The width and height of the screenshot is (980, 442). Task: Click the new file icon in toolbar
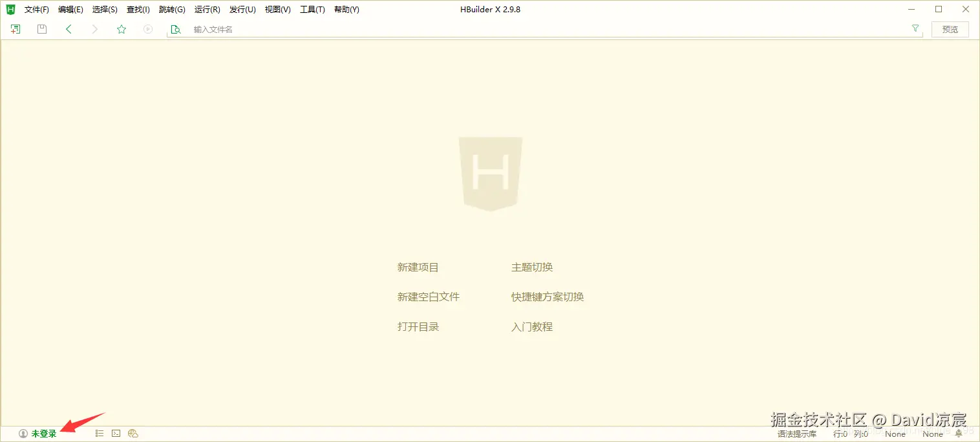pos(14,28)
